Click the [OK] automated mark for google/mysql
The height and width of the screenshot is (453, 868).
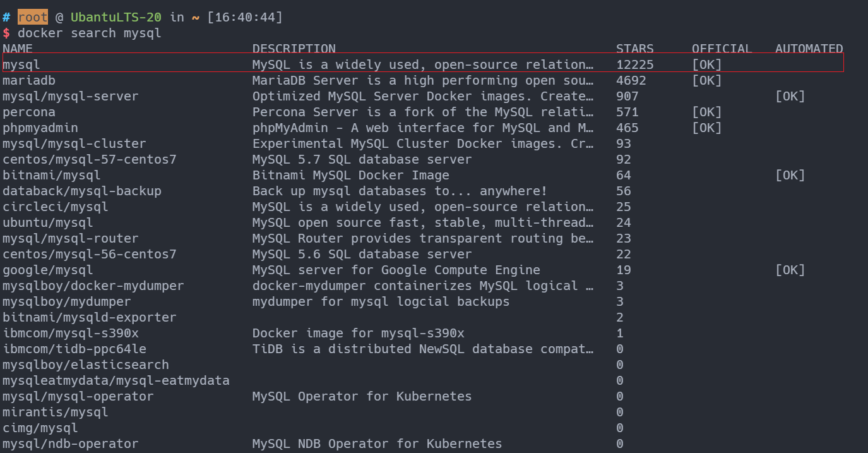click(790, 270)
